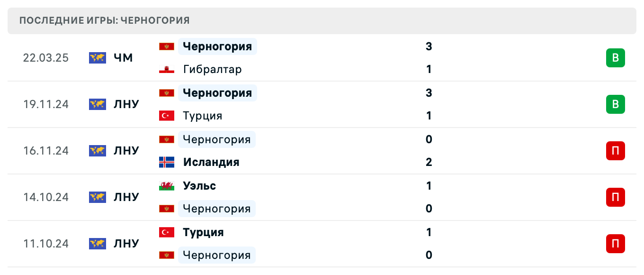This screenshot has width=644, height=275.
Task: Click the Montenegro flag icon next to Гибралтар match
Action: coord(166,46)
